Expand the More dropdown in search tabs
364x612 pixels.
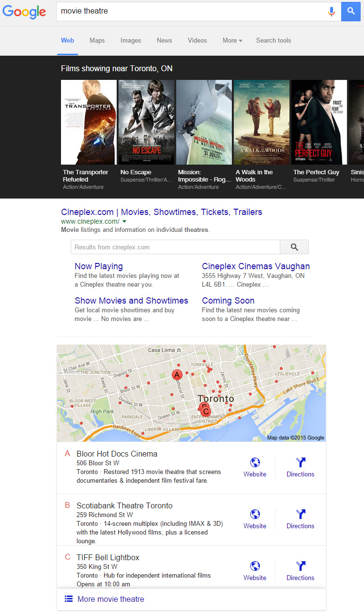[x=232, y=41]
